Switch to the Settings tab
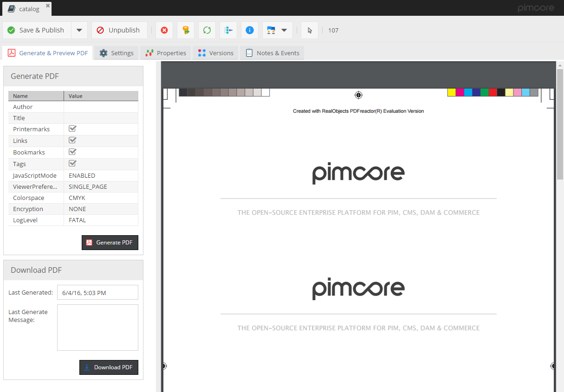This screenshot has width=564, height=392. (x=117, y=53)
